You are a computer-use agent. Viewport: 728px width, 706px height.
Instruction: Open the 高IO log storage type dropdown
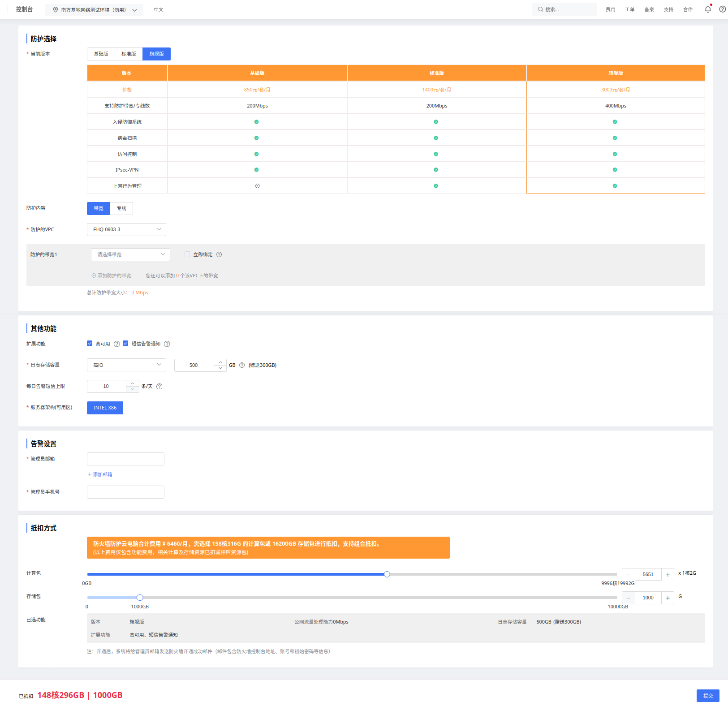[x=126, y=365]
